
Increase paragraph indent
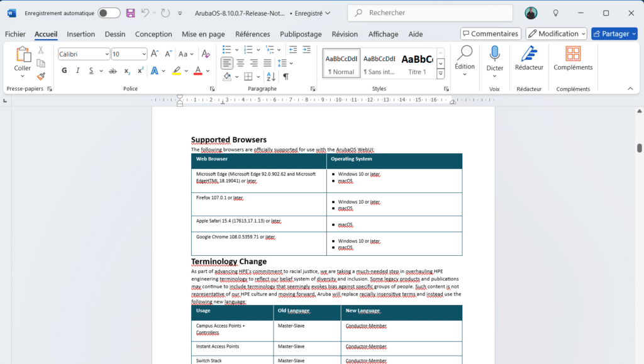(306, 50)
